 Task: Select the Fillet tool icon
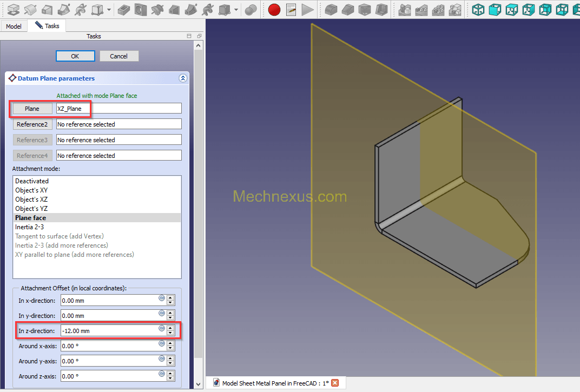coord(331,9)
